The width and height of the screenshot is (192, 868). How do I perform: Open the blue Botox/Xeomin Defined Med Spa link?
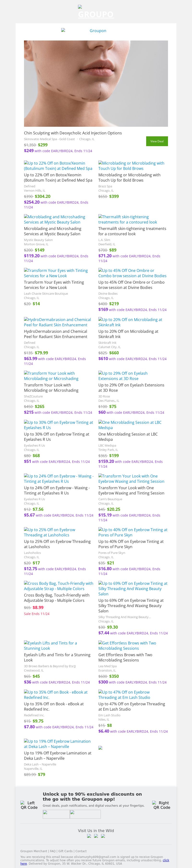[x=58, y=166]
